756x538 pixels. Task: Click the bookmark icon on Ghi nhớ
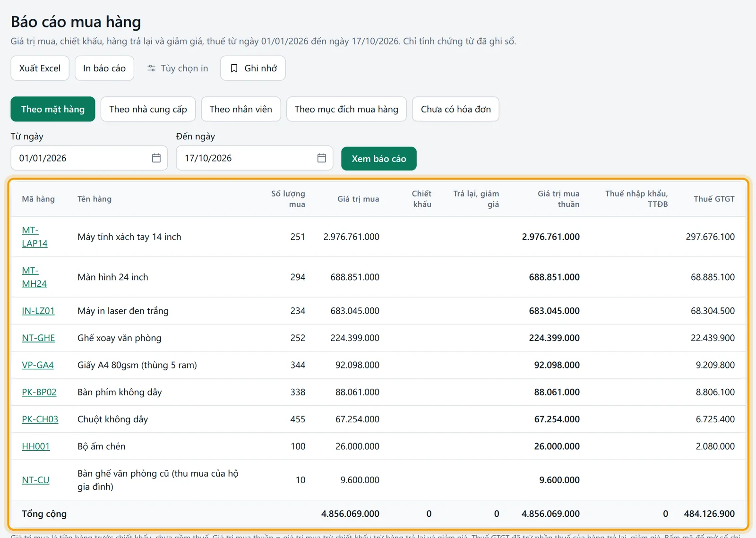[234, 68]
